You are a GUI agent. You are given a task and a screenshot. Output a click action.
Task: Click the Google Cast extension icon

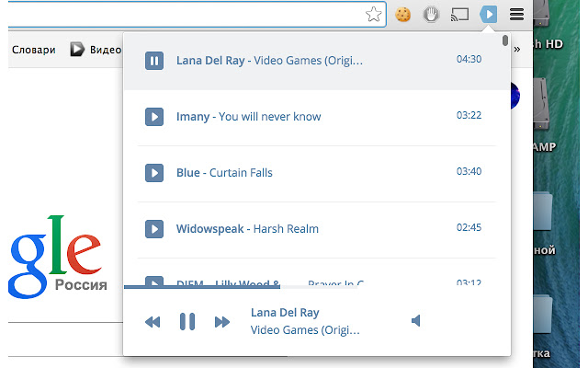click(459, 15)
